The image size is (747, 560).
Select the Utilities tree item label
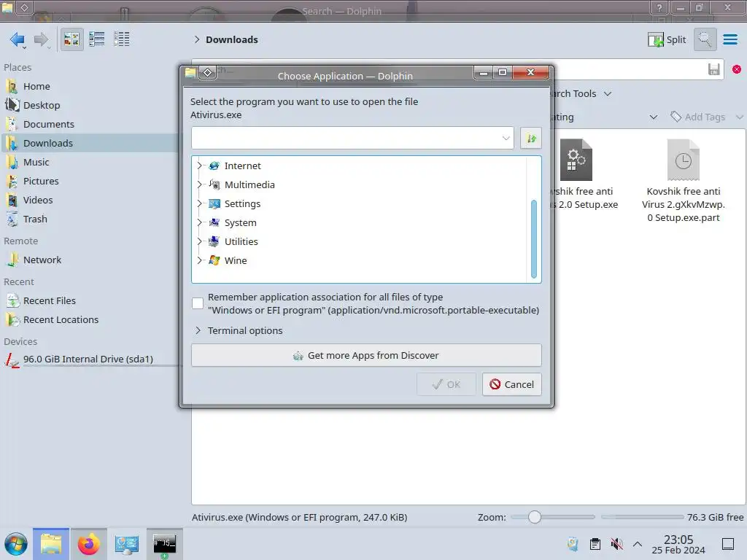point(241,242)
